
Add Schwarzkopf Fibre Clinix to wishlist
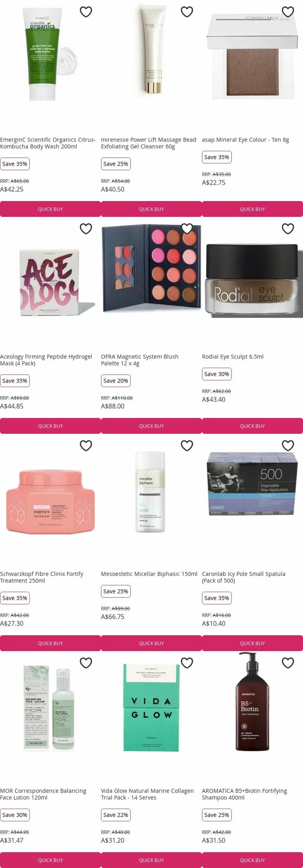tap(86, 446)
